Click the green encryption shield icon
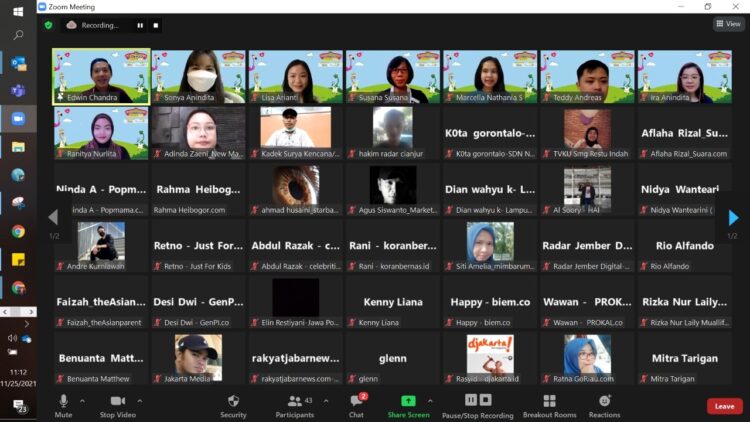 tap(48, 25)
